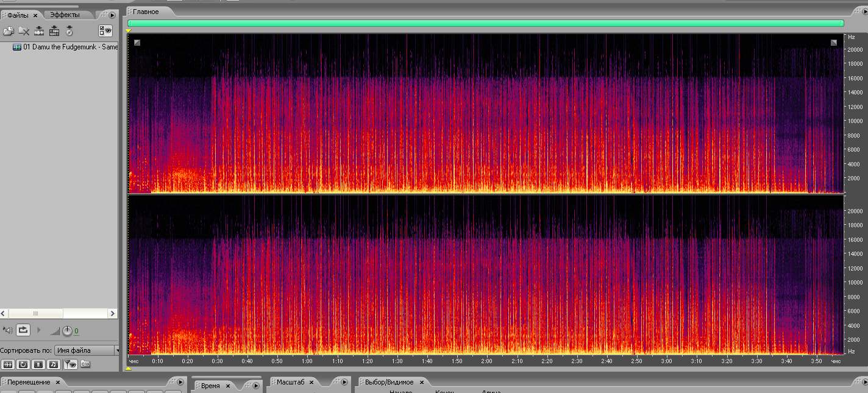Click the insert into multitrack icon

point(54,30)
